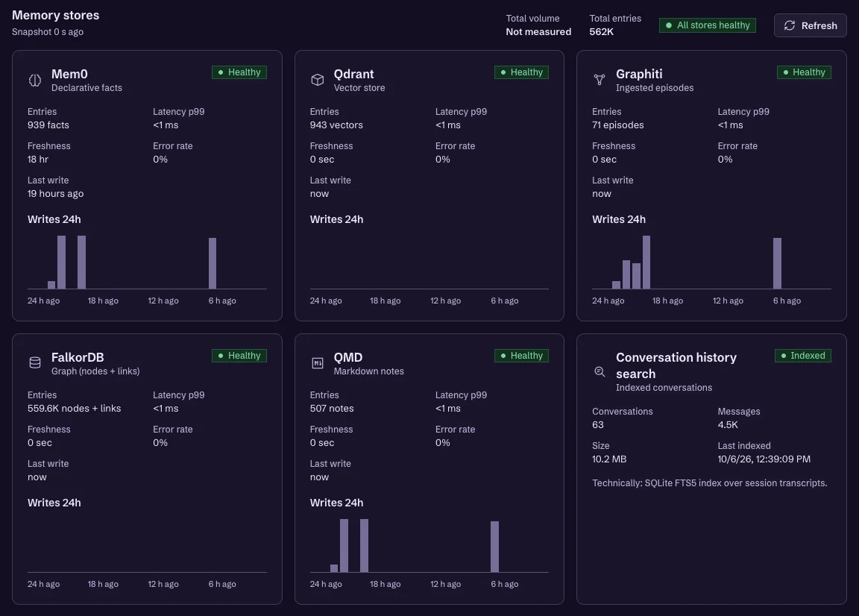
Task: Click the Healthy badge on FalkorDB card
Action: click(x=239, y=356)
